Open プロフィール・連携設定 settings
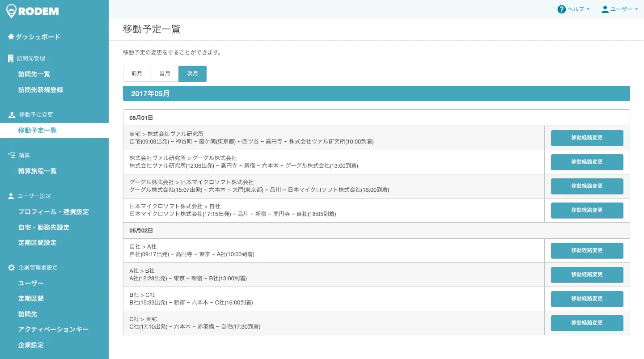The image size is (644, 359). tap(54, 211)
